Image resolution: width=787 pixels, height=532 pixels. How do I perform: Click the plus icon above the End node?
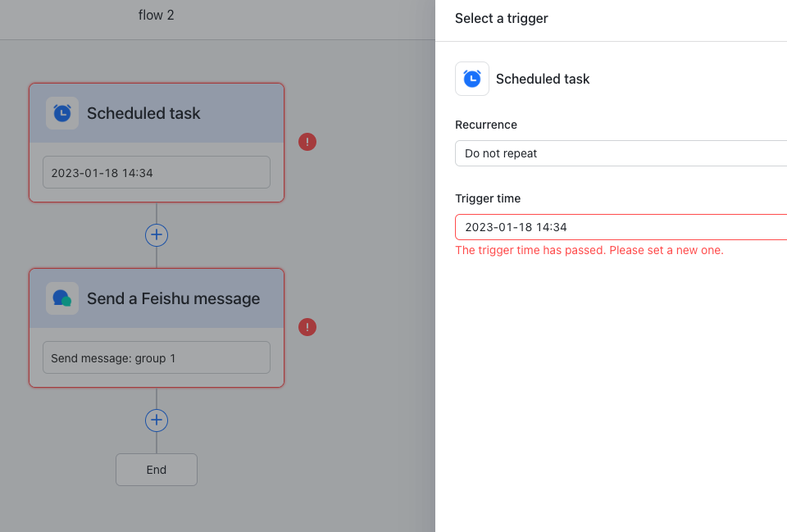(157, 420)
